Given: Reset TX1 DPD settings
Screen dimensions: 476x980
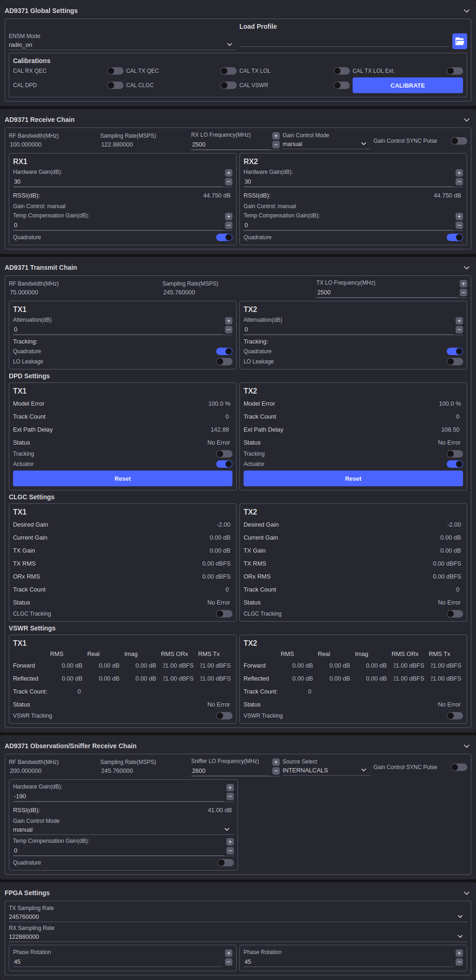Looking at the screenshot, I should pyautogui.click(x=122, y=478).
